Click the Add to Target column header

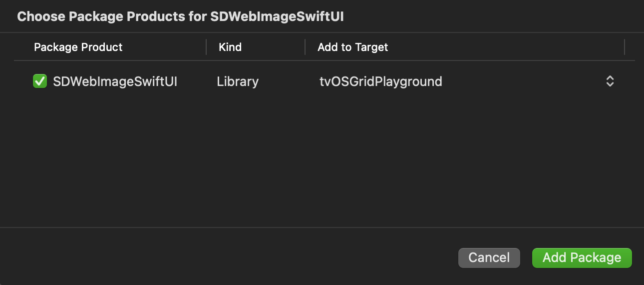pyautogui.click(x=353, y=47)
